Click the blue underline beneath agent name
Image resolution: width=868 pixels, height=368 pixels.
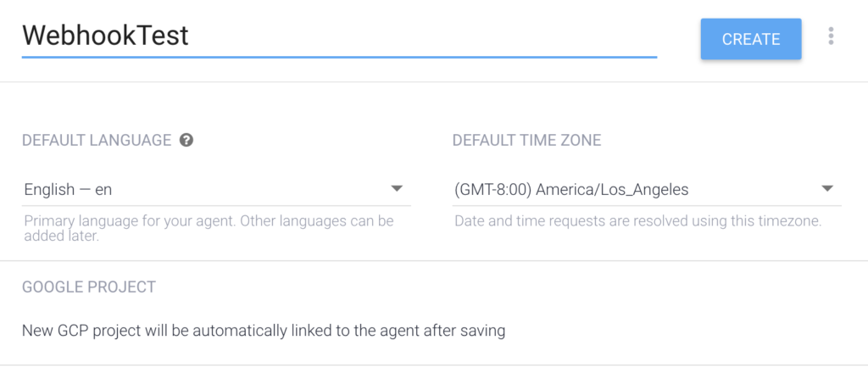[x=339, y=57]
